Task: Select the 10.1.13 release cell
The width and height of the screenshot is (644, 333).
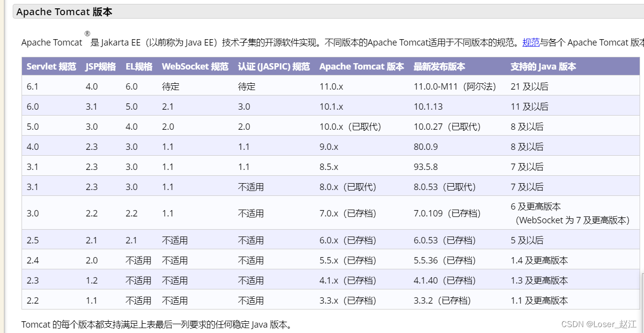Action: [x=428, y=107]
